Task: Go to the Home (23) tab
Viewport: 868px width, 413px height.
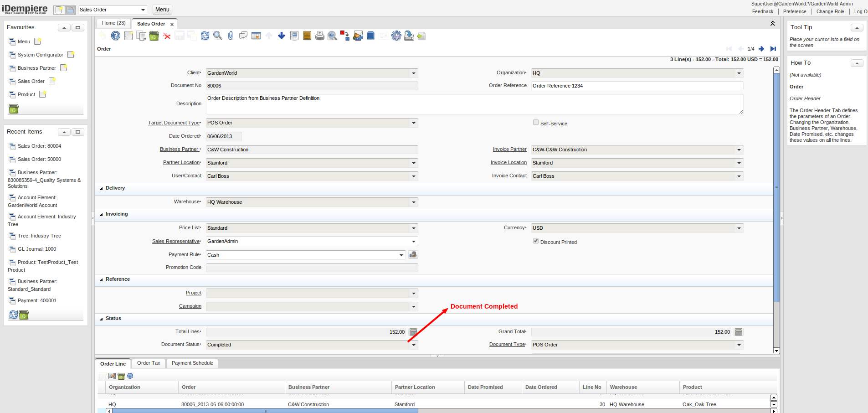Action: [x=113, y=23]
